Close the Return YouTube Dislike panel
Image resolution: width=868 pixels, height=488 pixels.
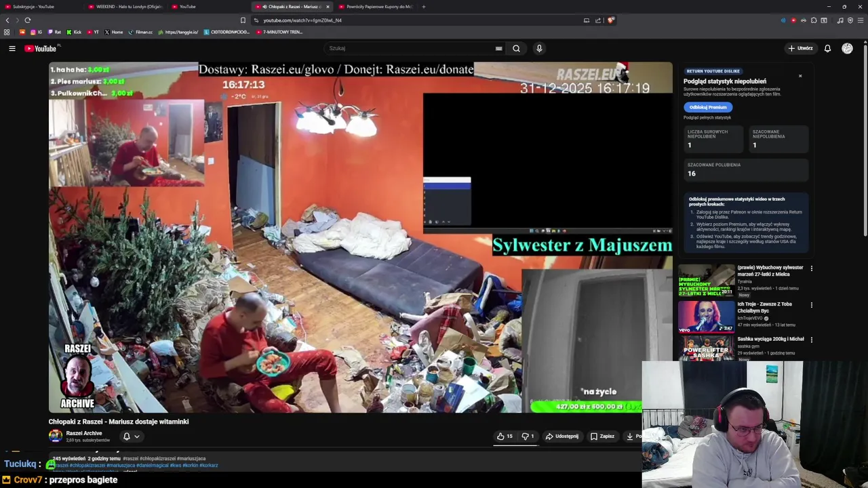800,76
